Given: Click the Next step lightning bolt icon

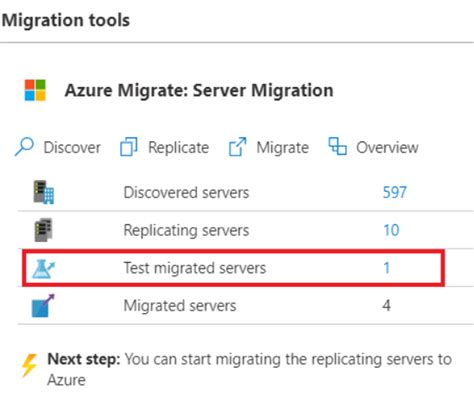Looking at the screenshot, I should 29,365.
